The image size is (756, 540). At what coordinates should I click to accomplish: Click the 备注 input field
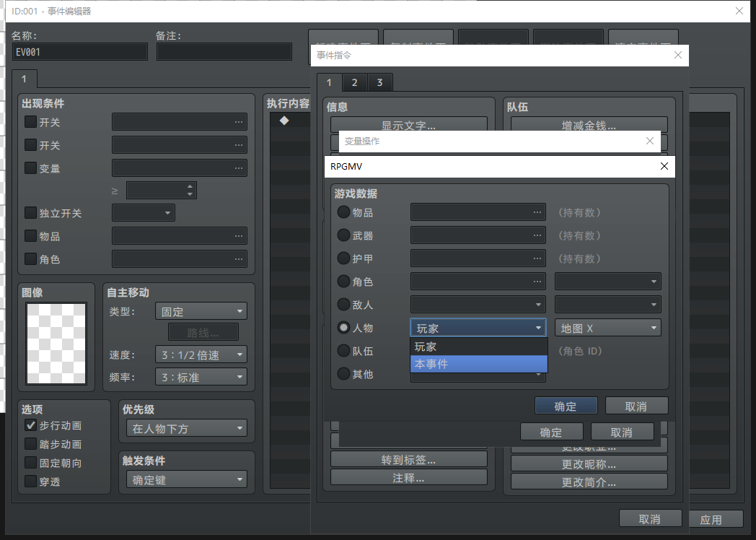tap(224, 52)
